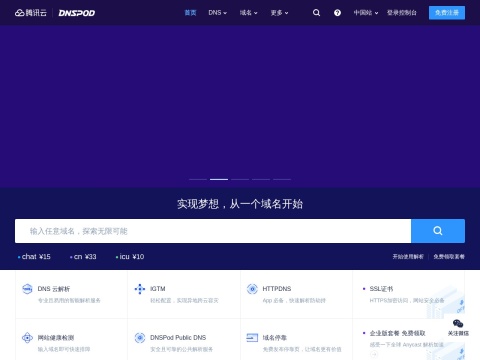Click the 网站健康检测 card icon

pos(27,338)
